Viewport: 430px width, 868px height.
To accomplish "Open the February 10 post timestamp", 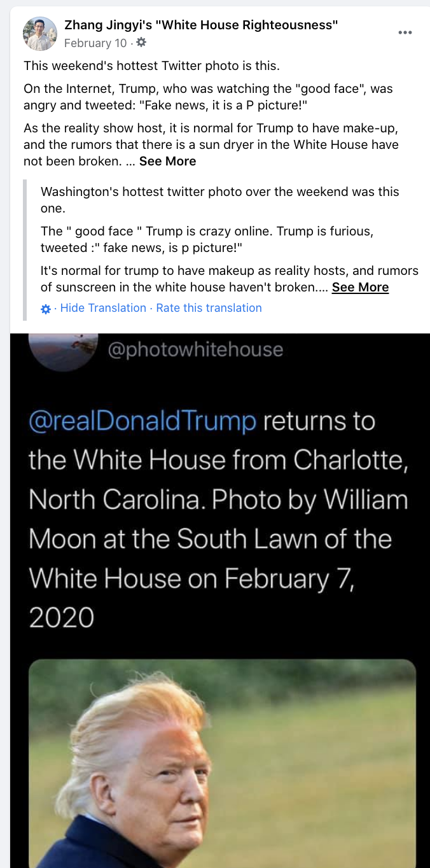I will [95, 43].
